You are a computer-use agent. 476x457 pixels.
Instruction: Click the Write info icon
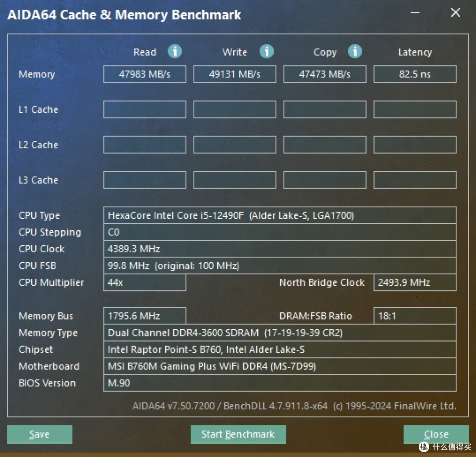(x=267, y=51)
